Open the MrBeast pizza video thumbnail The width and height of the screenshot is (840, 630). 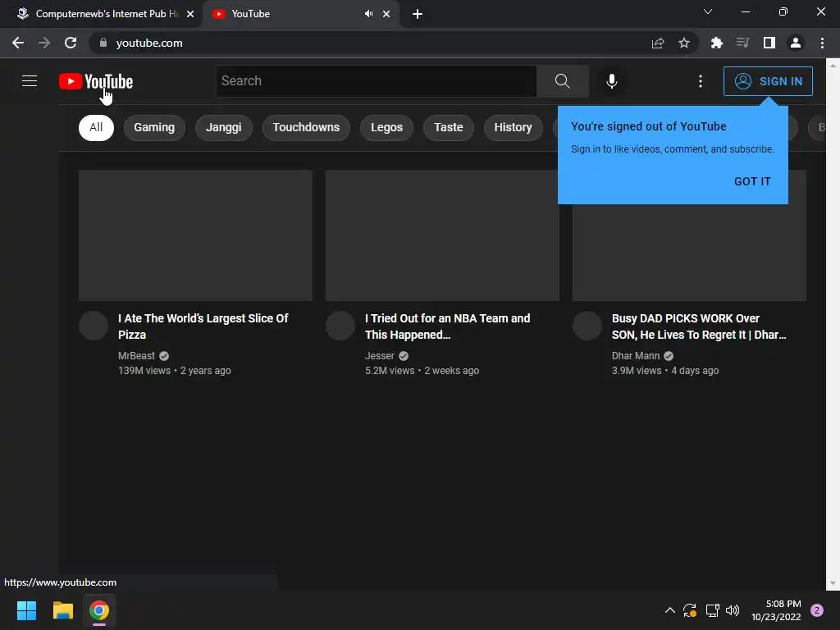tap(195, 235)
